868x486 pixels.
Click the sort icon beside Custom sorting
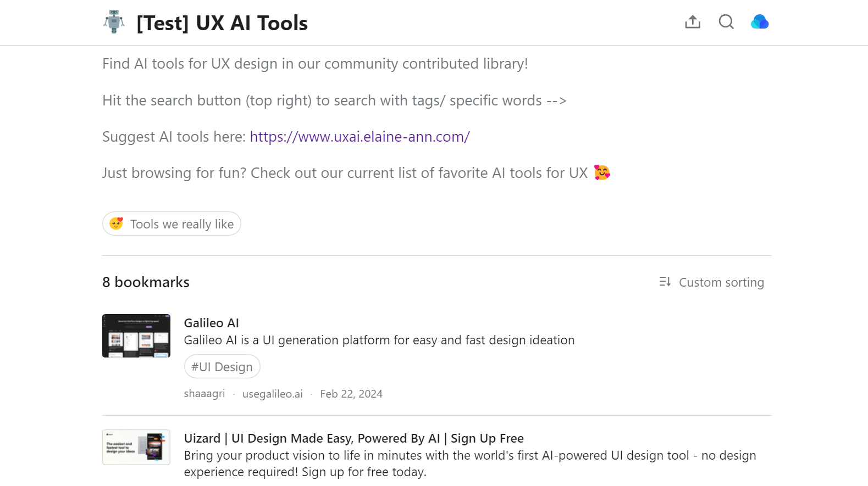pos(665,282)
